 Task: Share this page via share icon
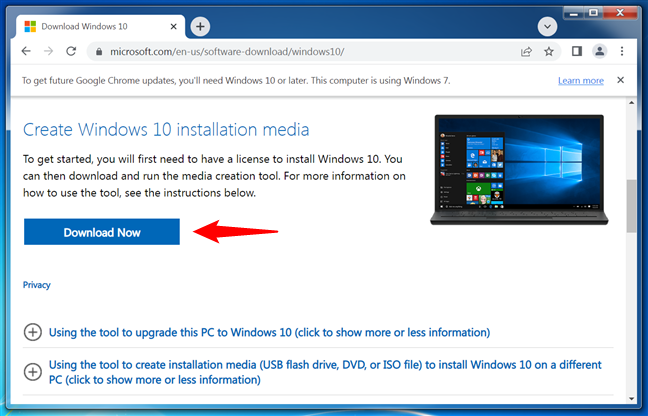[x=526, y=52]
